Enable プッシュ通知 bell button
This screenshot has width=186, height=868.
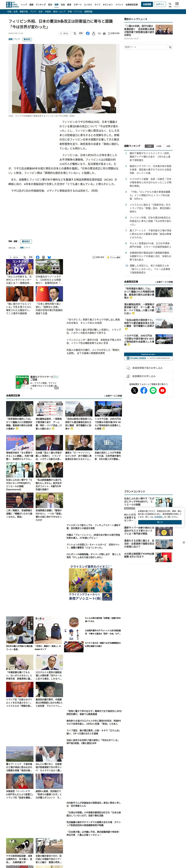click(113, 258)
